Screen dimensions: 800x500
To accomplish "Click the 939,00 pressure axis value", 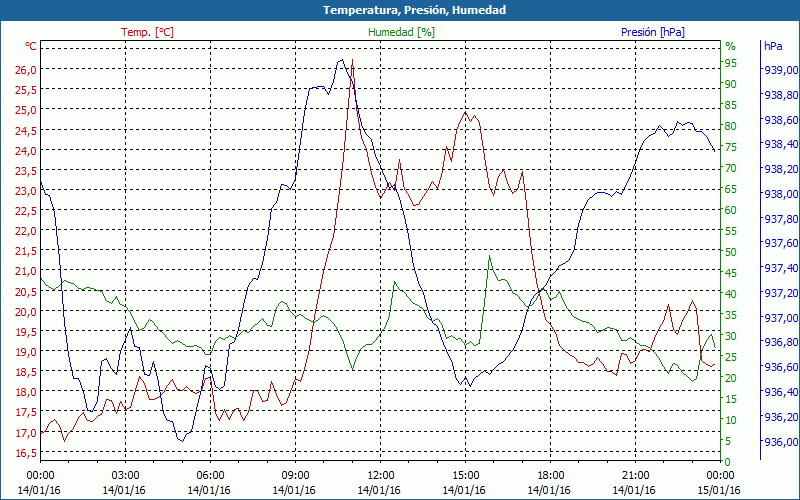I will tap(782, 70).
